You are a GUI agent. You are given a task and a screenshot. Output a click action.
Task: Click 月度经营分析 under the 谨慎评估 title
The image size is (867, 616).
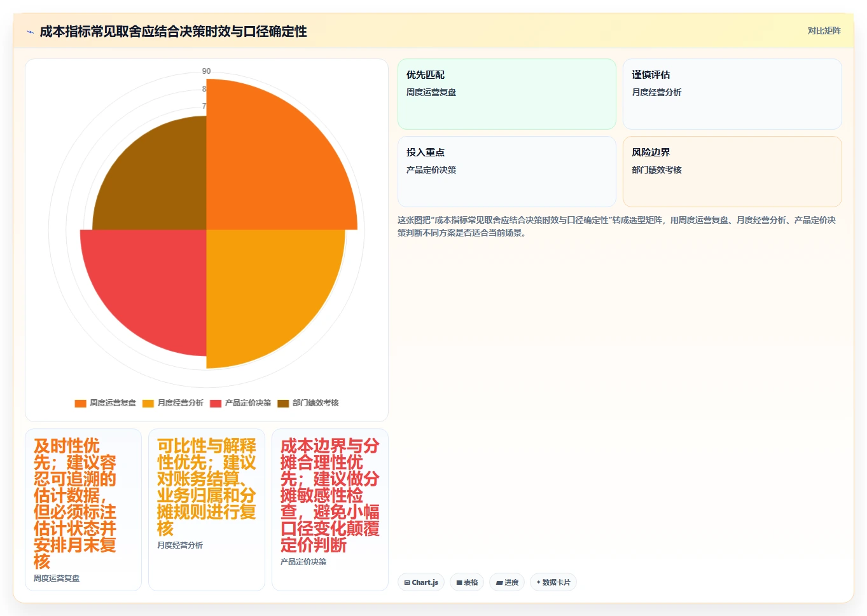[656, 92]
